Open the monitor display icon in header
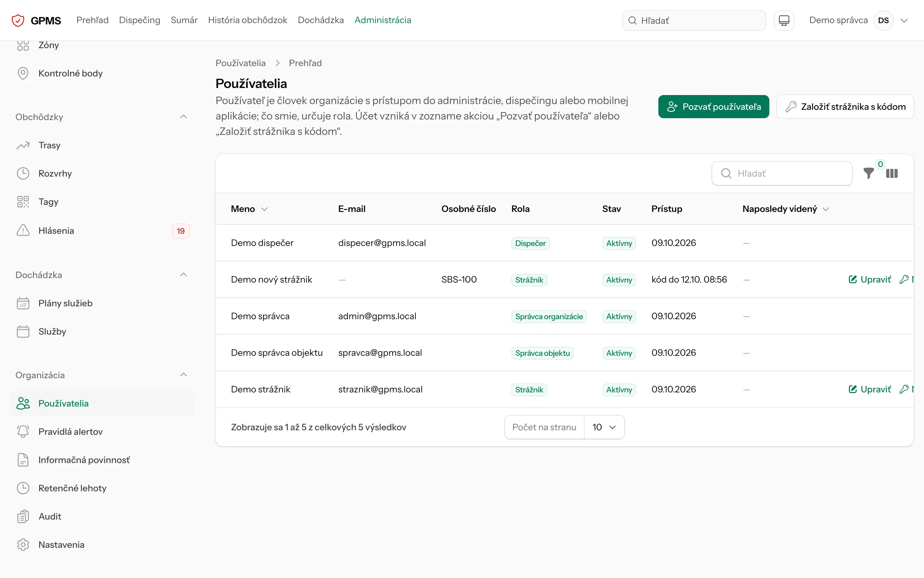The image size is (924, 578). [x=784, y=20]
